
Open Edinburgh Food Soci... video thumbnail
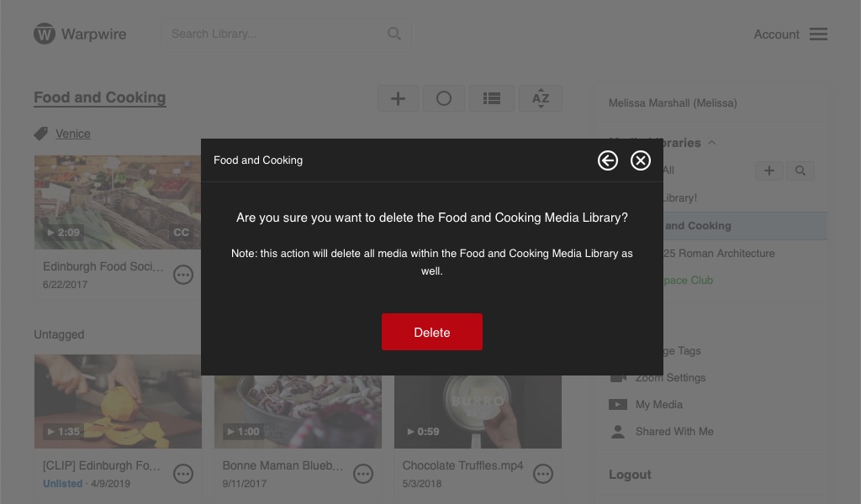118,202
